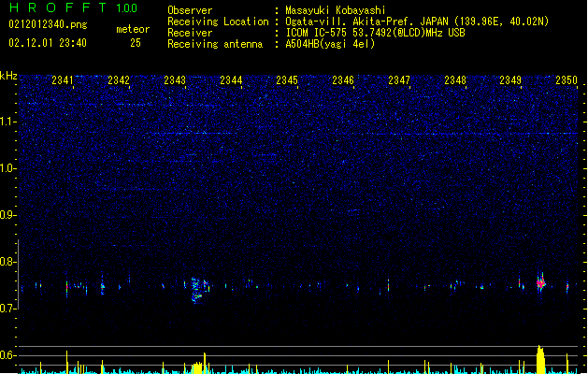Click the 0.7 frequency axis label

[x=8, y=309]
